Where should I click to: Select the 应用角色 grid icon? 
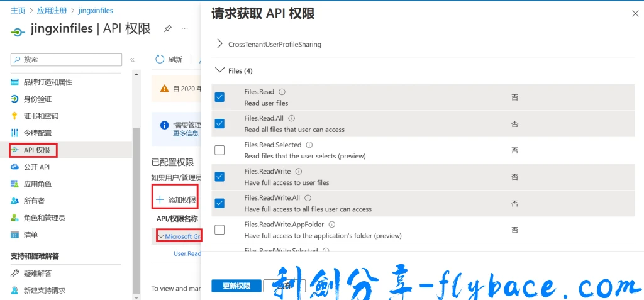15,184
